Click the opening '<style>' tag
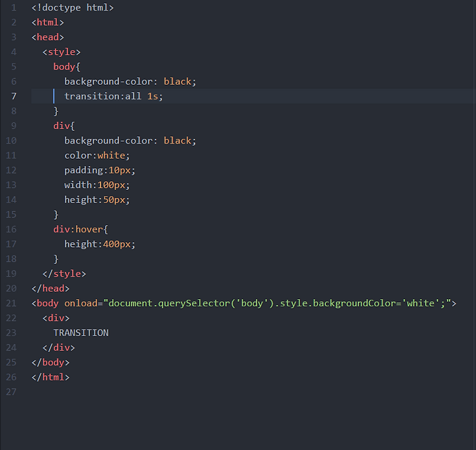The image size is (476, 450). click(61, 52)
